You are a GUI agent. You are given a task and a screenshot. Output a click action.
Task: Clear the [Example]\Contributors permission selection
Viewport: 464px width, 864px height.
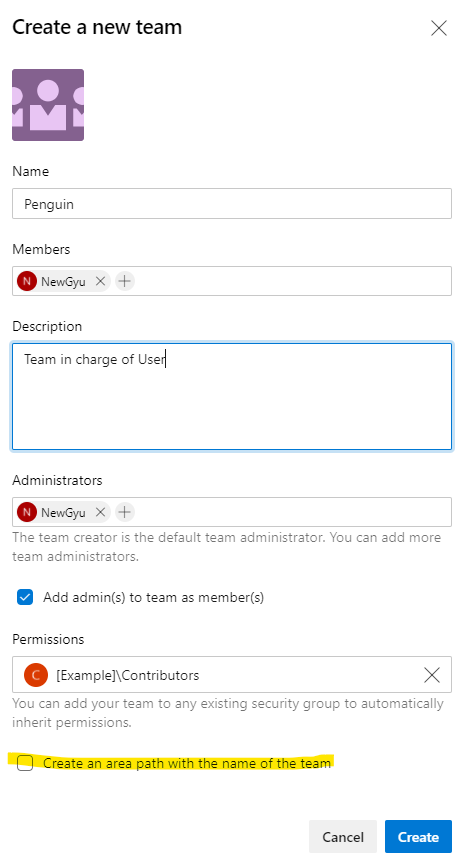432,674
